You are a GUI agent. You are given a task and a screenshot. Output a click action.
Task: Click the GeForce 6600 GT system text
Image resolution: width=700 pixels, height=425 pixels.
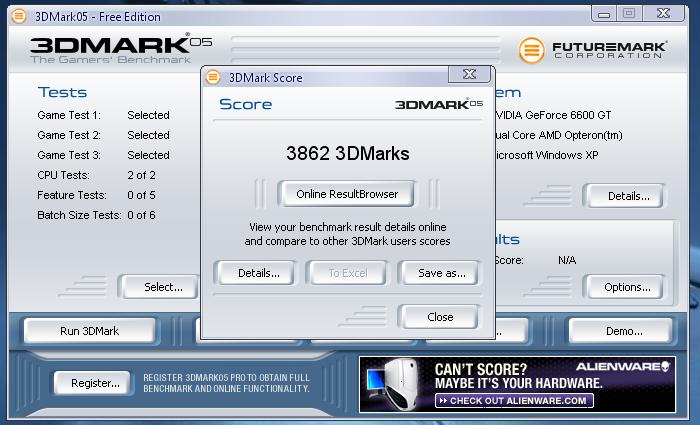pos(554,115)
